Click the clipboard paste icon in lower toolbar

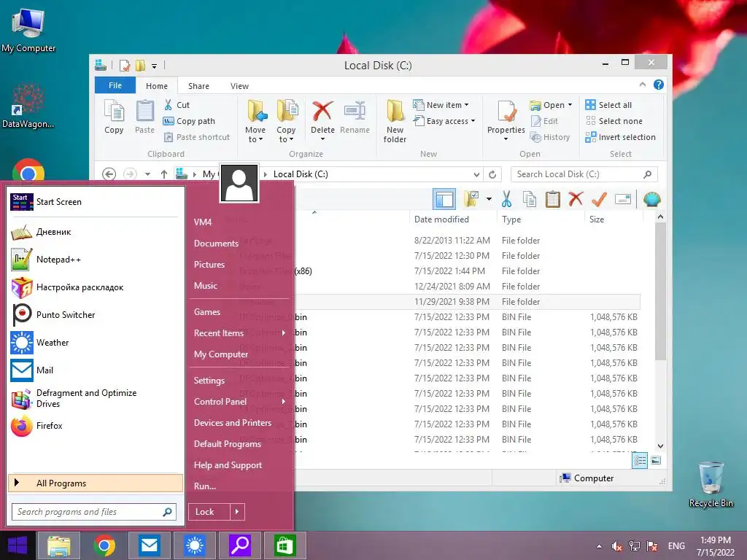[553, 199]
